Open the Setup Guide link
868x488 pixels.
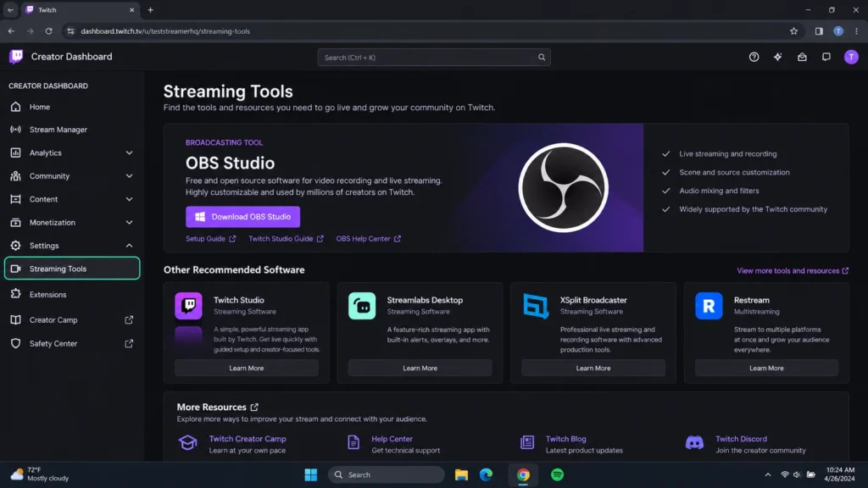(x=210, y=238)
